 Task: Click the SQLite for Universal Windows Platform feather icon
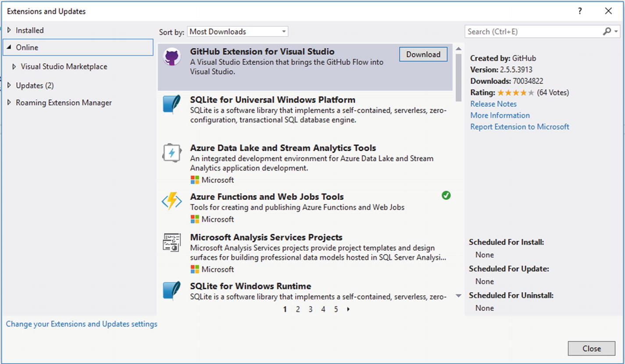pyautogui.click(x=172, y=105)
